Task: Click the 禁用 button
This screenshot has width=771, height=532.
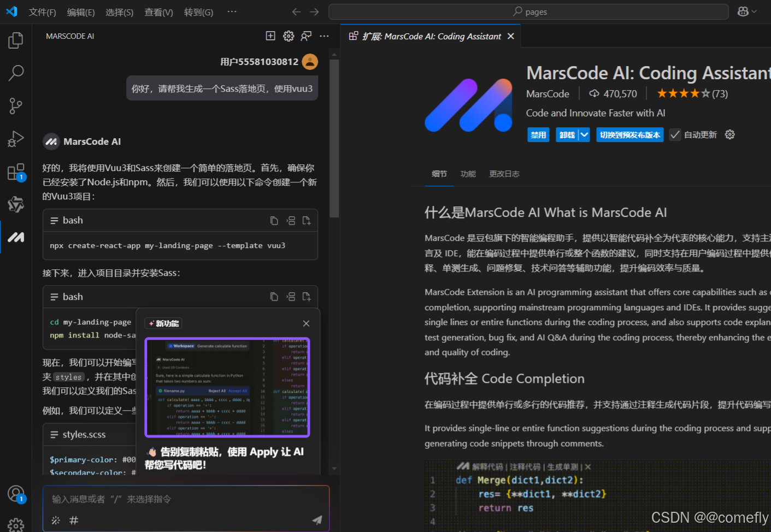Action: click(x=538, y=135)
